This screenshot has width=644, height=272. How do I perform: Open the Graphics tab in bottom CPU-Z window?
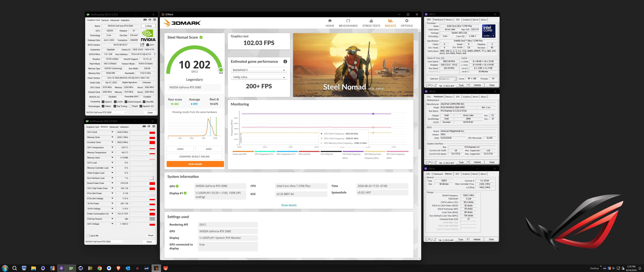coord(466,174)
